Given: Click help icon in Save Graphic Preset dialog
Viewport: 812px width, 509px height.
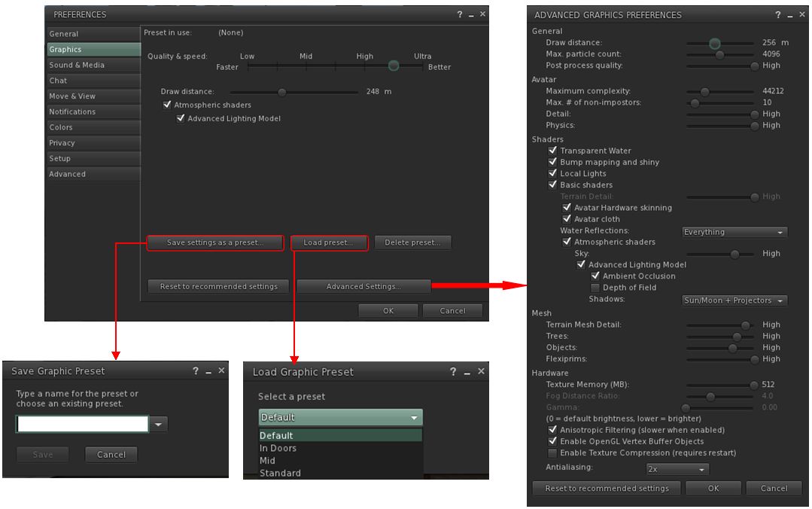Looking at the screenshot, I should click(196, 371).
